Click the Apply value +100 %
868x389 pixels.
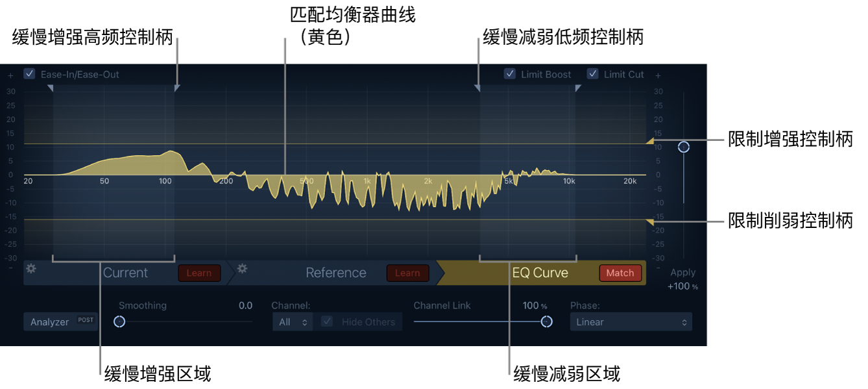point(683,286)
